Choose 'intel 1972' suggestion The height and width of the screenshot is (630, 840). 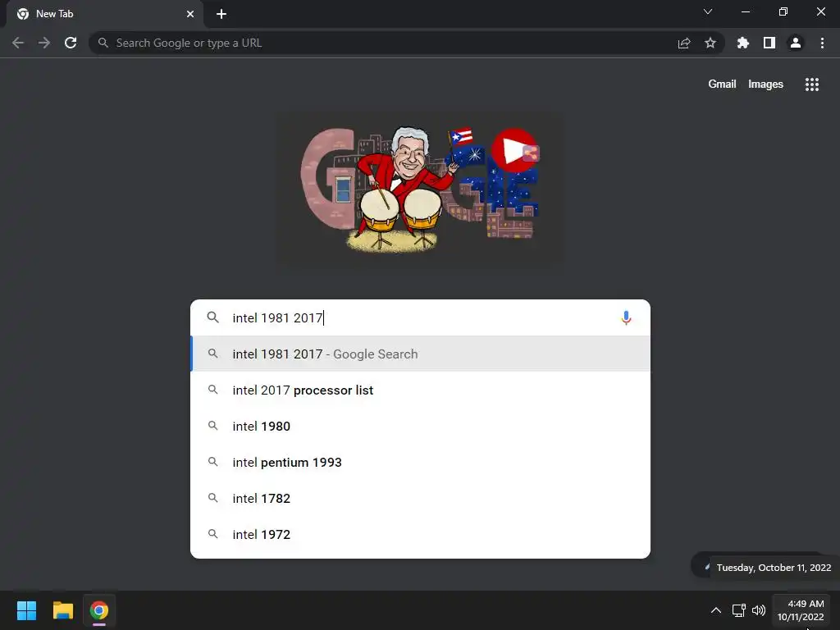(x=421, y=535)
